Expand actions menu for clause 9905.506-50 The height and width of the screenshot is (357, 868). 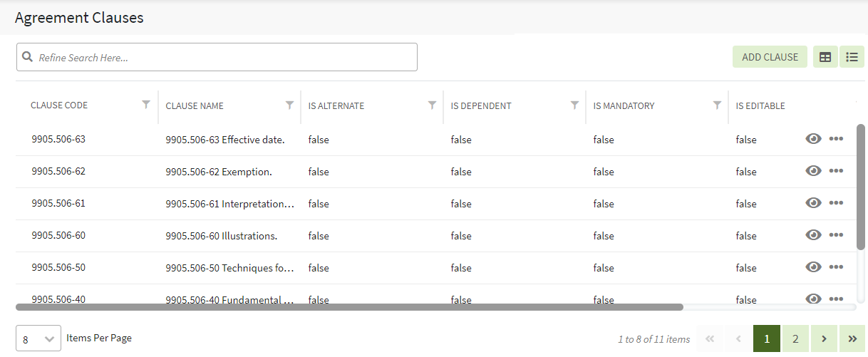[x=836, y=267]
